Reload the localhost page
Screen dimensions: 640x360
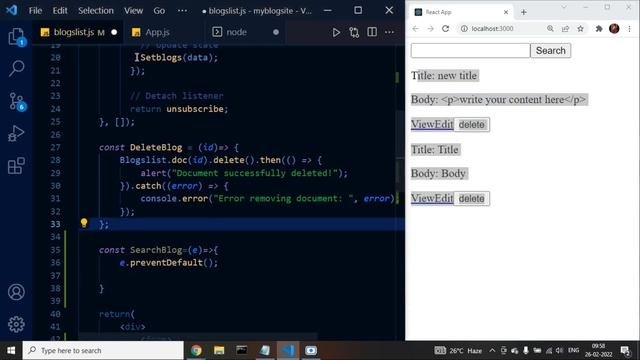click(446, 29)
